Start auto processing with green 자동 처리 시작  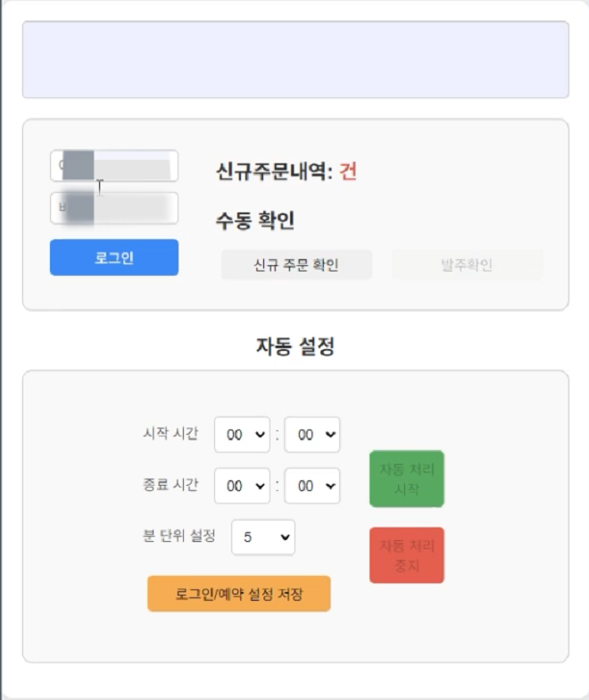(x=407, y=479)
